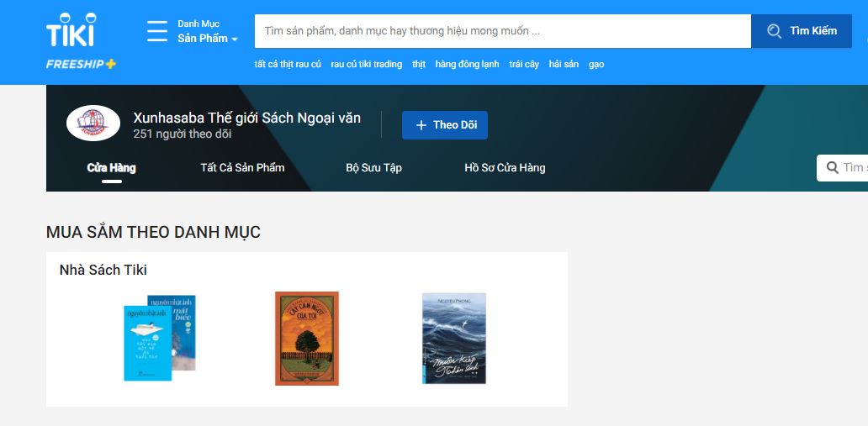Select the Cửa Hàng tab
868x426 pixels.
[x=111, y=168]
